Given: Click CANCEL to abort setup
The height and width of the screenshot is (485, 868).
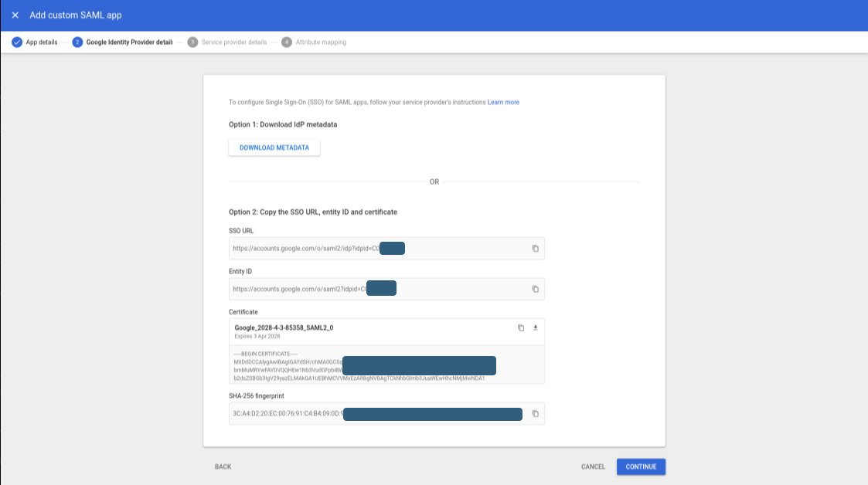Looking at the screenshot, I should [x=593, y=466].
